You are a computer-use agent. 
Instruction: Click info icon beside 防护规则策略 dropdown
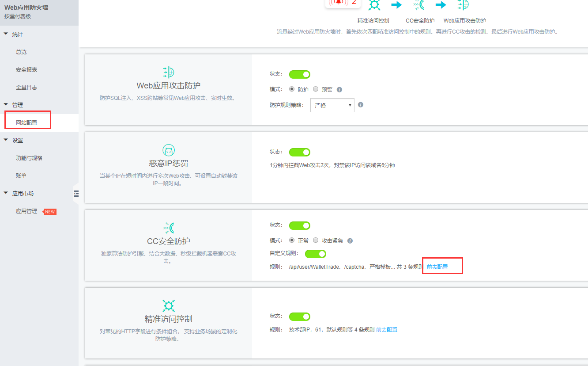tap(361, 105)
